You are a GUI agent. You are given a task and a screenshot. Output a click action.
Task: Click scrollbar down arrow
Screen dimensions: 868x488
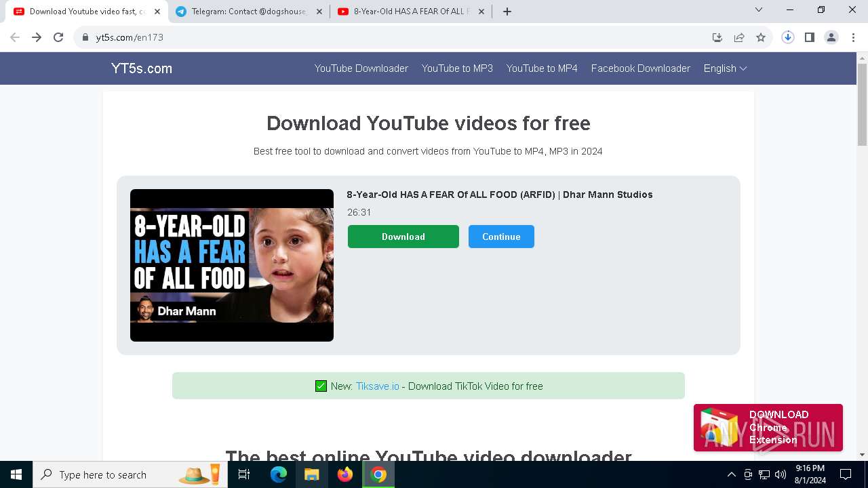[863, 455]
